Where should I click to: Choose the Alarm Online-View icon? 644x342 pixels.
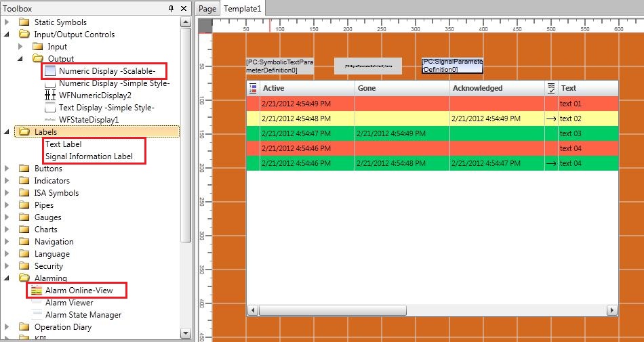37,291
